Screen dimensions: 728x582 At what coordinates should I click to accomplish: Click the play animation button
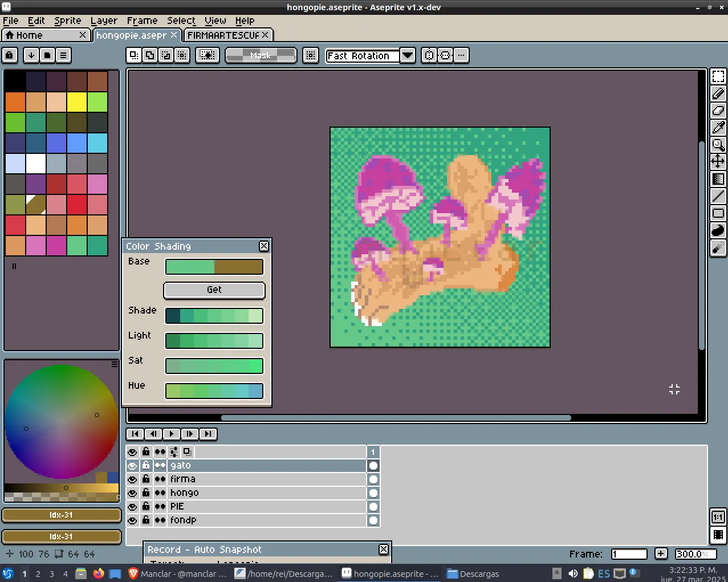coord(171,434)
